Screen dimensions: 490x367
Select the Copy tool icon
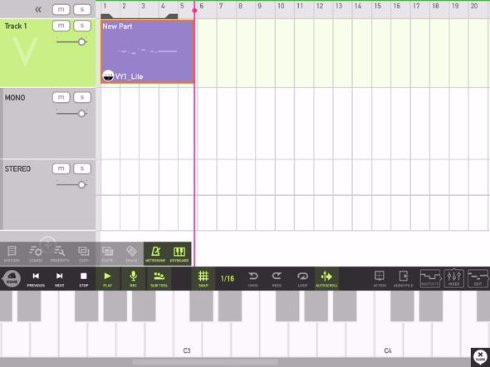[x=83, y=254]
